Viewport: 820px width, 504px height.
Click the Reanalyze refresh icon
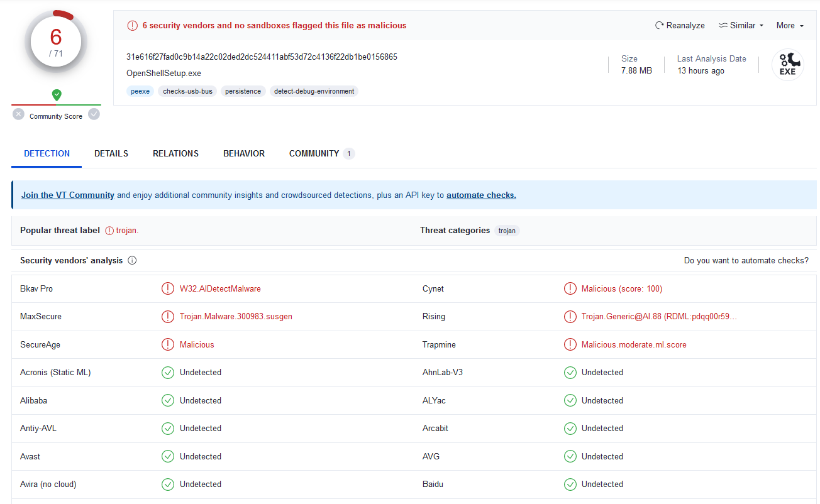(658, 25)
